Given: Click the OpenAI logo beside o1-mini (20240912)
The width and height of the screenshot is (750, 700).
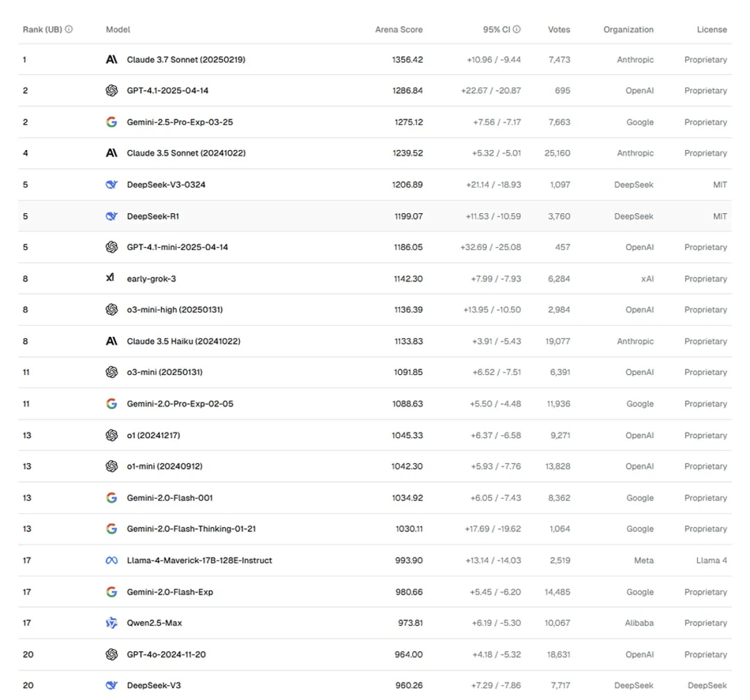Looking at the screenshot, I should coord(111,466).
